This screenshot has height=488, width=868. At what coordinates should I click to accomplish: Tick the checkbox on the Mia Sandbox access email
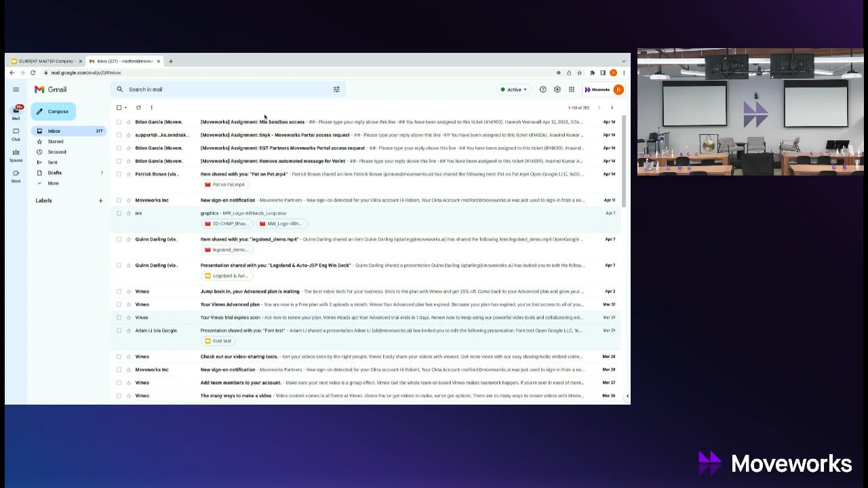coord(119,122)
